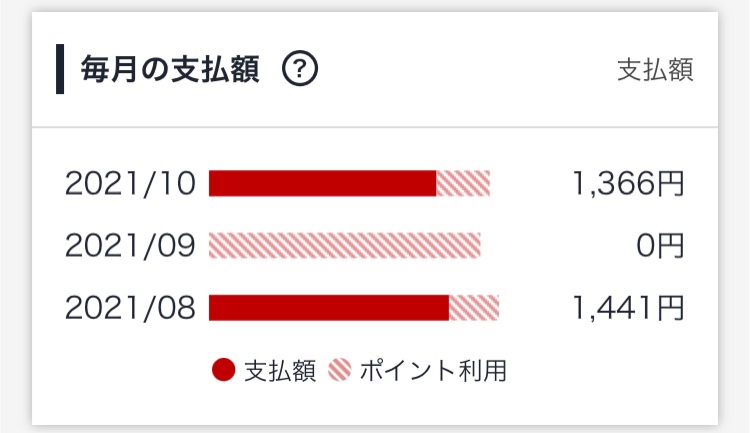Select the striped point segment for 2021/08
750x433 pixels.
tap(474, 307)
